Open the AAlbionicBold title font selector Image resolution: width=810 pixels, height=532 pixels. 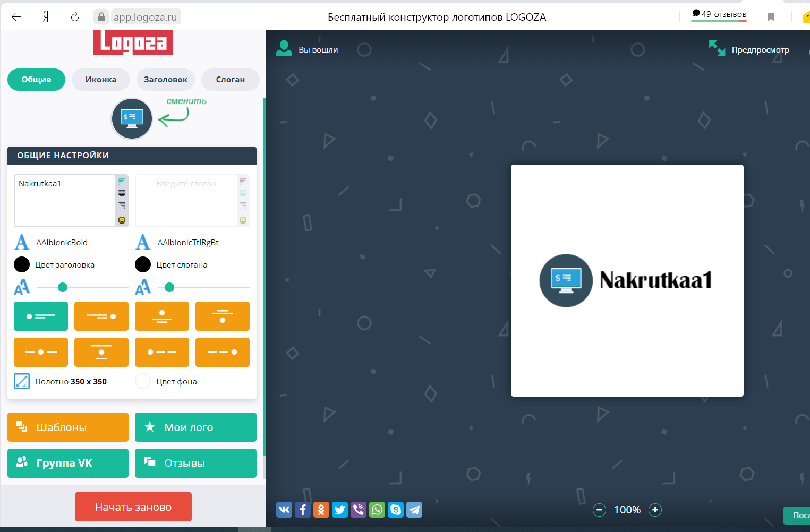[62, 243]
